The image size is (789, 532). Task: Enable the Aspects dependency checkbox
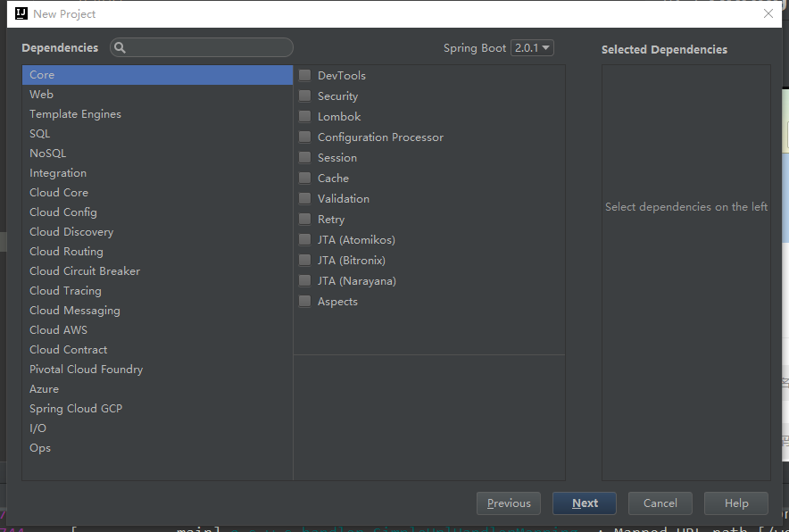pos(305,302)
